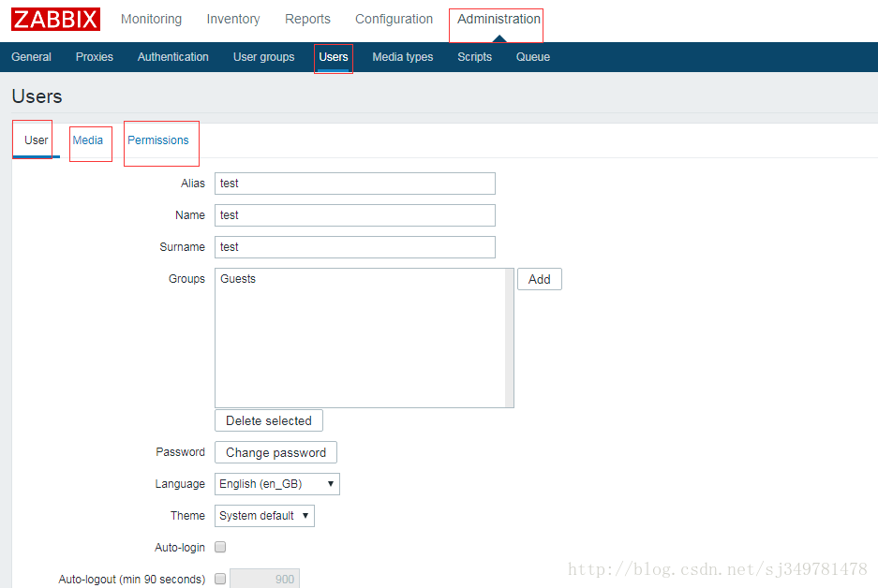Select Guests in Groups list

[238, 279]
